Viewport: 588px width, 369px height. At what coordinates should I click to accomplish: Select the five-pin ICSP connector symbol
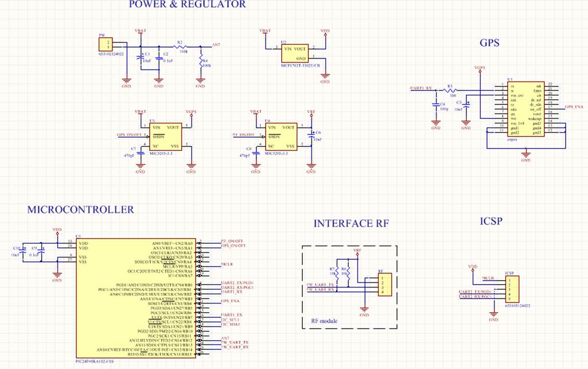point(512,289)
